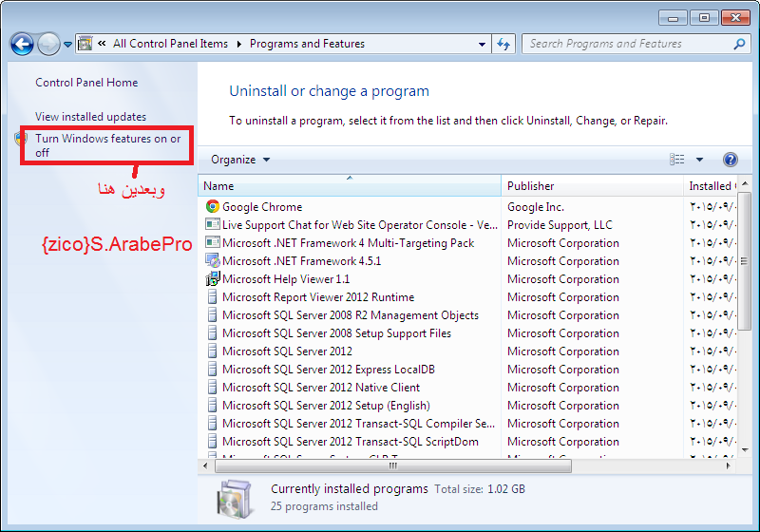The height and width of the screenshot is (532, 760).
Task: Sort by the Installed On column header
Action: (x=710, y=185)
